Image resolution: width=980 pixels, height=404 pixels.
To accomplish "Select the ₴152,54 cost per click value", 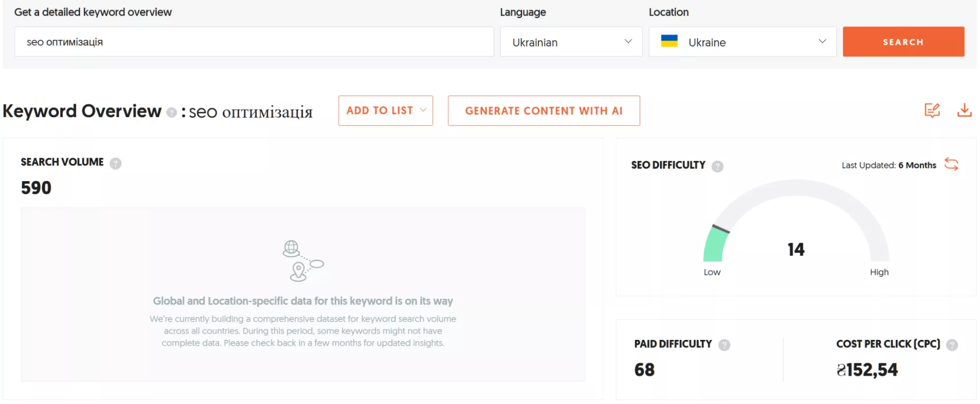I will (867, 370).
